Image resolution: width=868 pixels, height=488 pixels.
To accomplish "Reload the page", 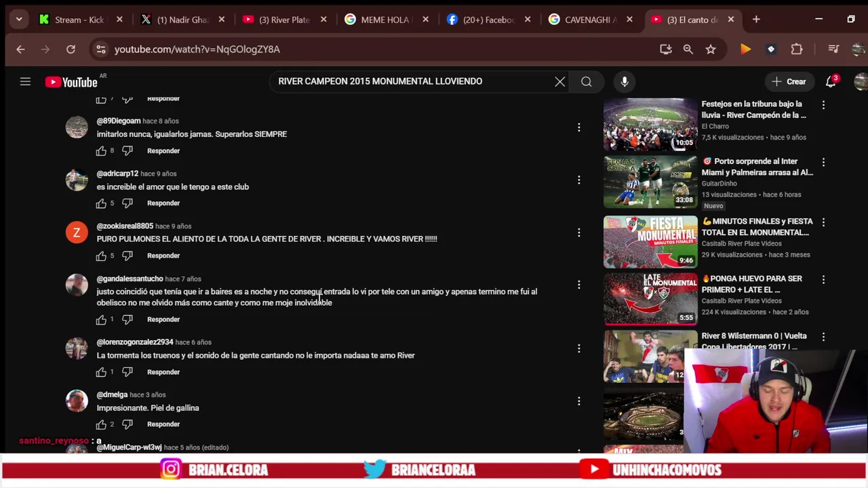I will pos(71,49).
